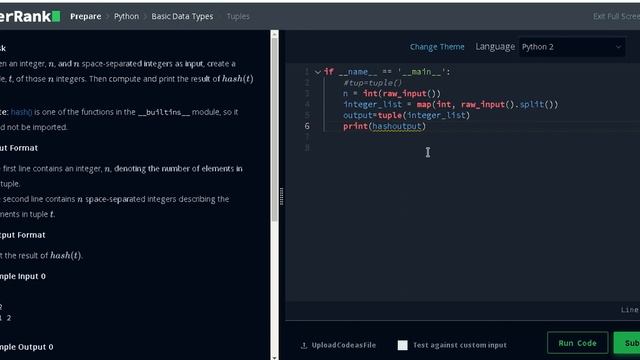The height and width of the screenshot is (360, 640).
Task: Click scrollbar down arrow of problem panel
Action: click(275, 357)
